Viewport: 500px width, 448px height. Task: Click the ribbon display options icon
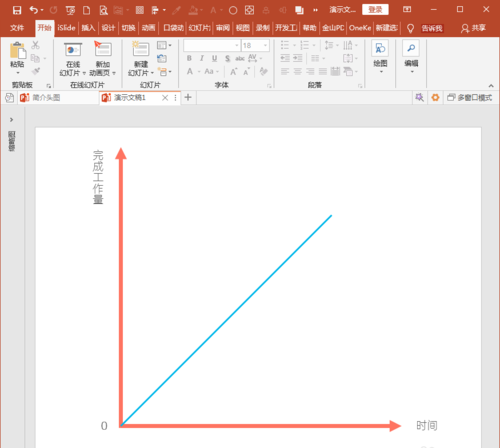point(407,9)
